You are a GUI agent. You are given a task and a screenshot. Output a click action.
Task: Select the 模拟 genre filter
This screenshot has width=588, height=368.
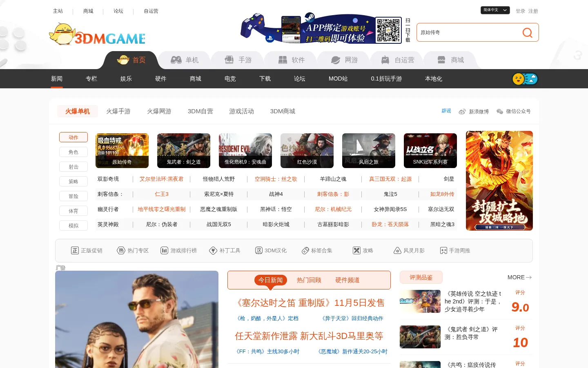click(73, 226)
